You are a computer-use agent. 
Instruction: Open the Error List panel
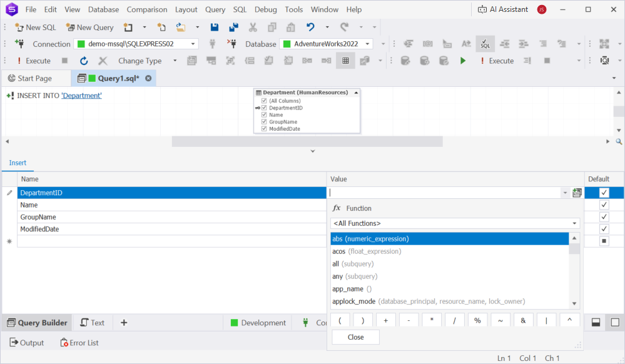tap(79, 343)
